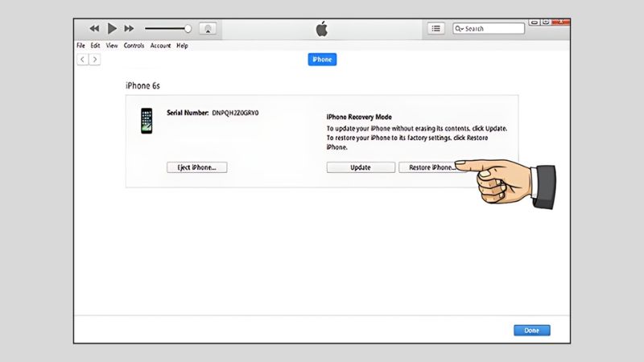Click the iPhone device thumbnail image
This screenshot has width=644, height=362.
point(147,121)
